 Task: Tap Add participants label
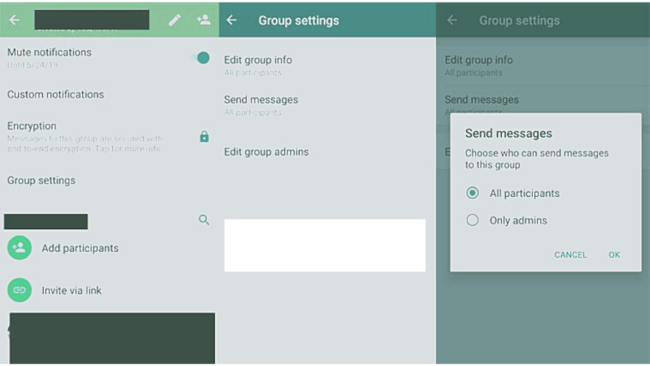[x=80, y=248]
